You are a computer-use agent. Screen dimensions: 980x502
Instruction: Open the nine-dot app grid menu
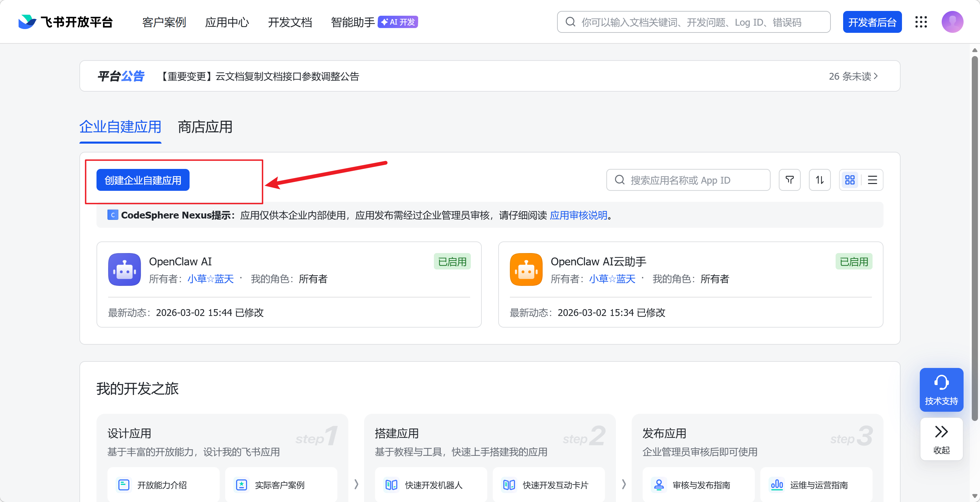(x=921, y=22)
